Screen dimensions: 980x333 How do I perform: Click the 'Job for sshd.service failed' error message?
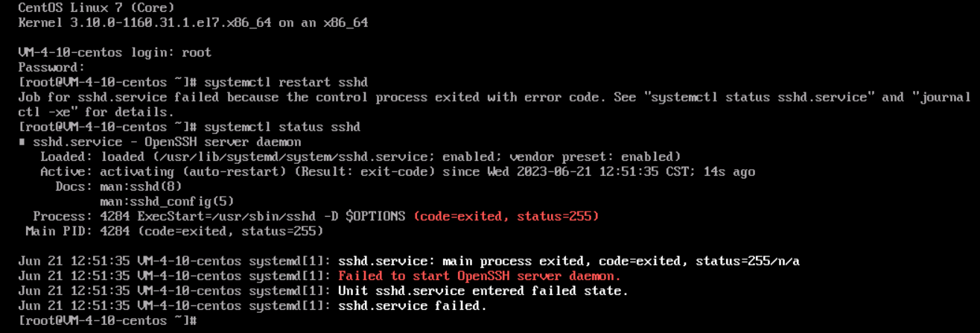pyautogui.click(x=494, y=104)
